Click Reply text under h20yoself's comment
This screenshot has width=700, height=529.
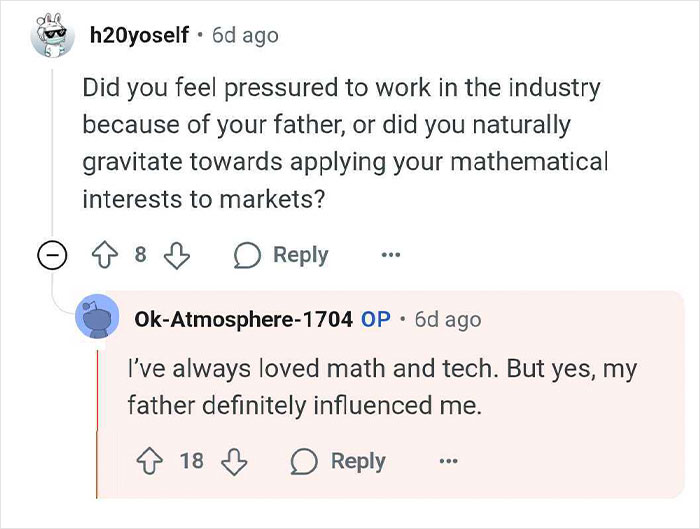pos(300,255)
